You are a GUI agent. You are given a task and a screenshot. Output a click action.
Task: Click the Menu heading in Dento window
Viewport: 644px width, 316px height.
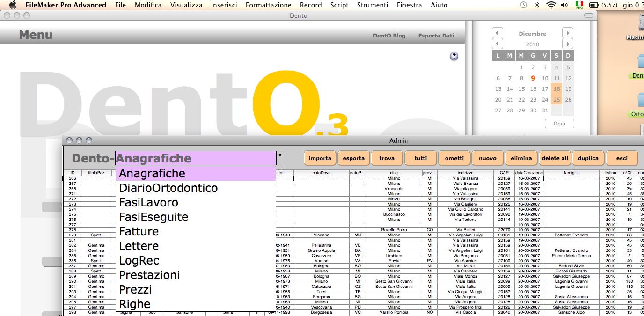(36, 35)
